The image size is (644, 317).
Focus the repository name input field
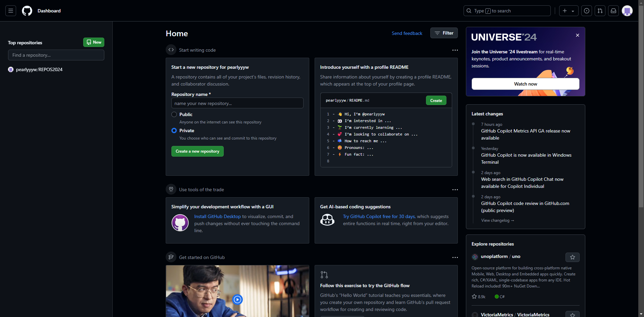point(237,103)
